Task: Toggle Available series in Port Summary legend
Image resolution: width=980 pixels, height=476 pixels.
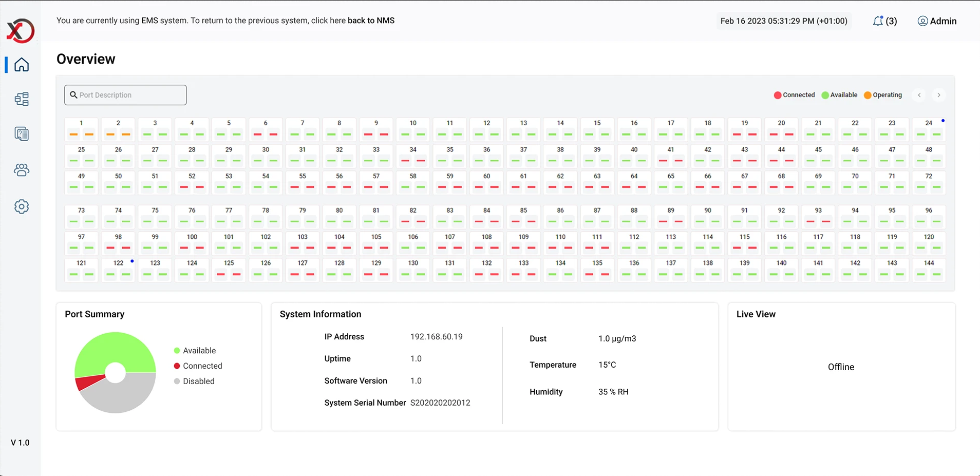Action: (199, 351)
